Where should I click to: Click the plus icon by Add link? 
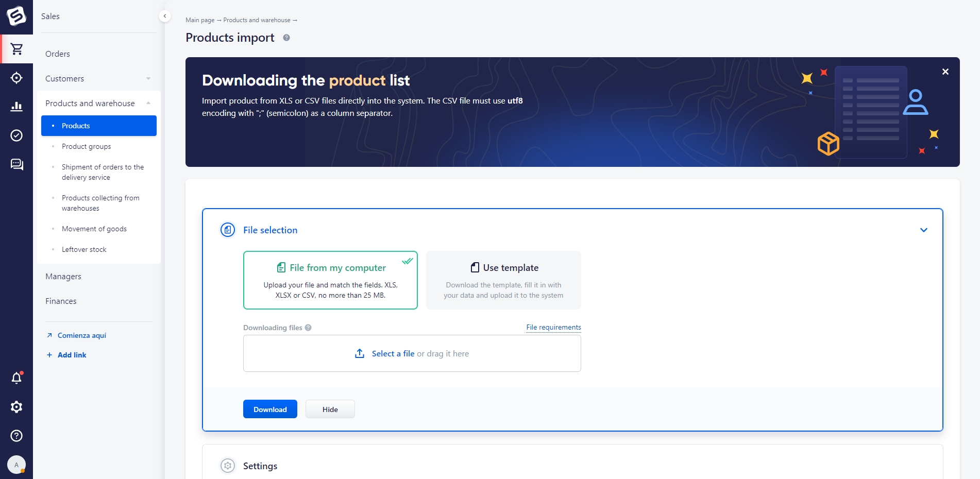49,355
